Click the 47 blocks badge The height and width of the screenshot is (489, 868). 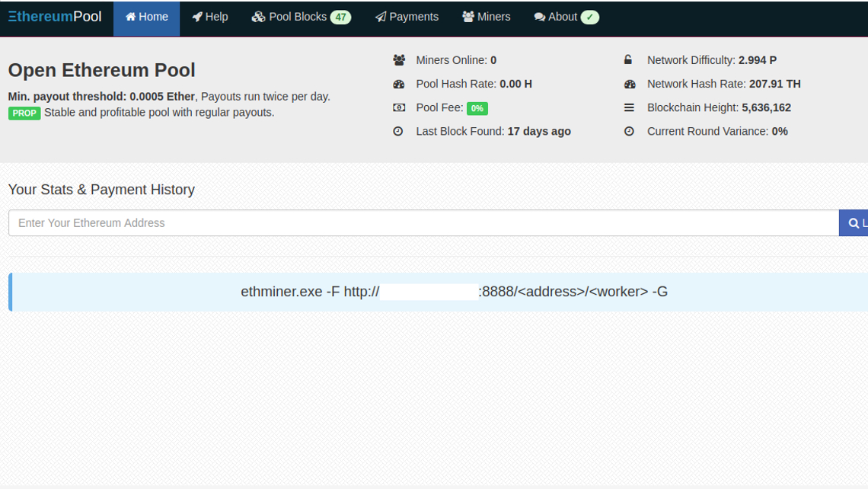click(340, 18)
